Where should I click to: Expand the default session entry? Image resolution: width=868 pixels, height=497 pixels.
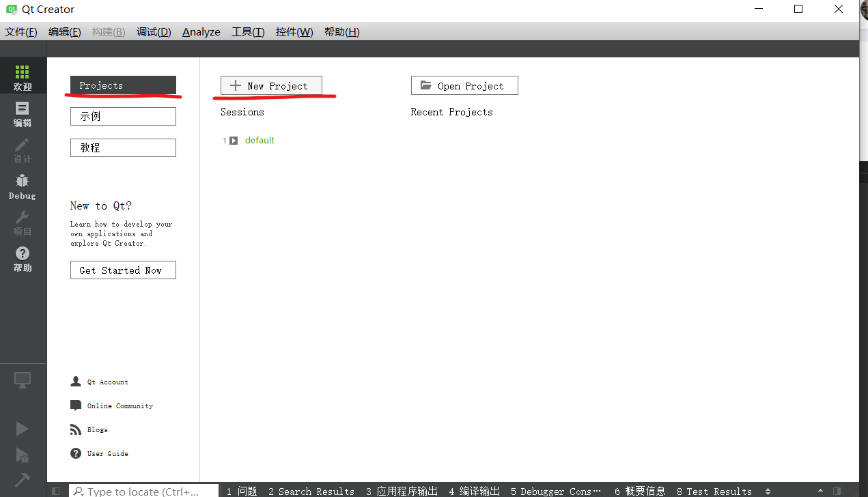(x=232, y=140)
